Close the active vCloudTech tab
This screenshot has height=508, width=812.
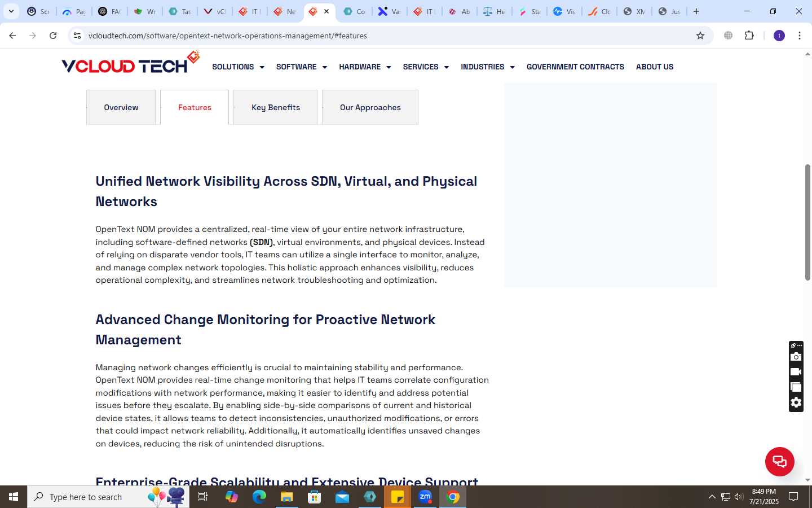[326, 11]
